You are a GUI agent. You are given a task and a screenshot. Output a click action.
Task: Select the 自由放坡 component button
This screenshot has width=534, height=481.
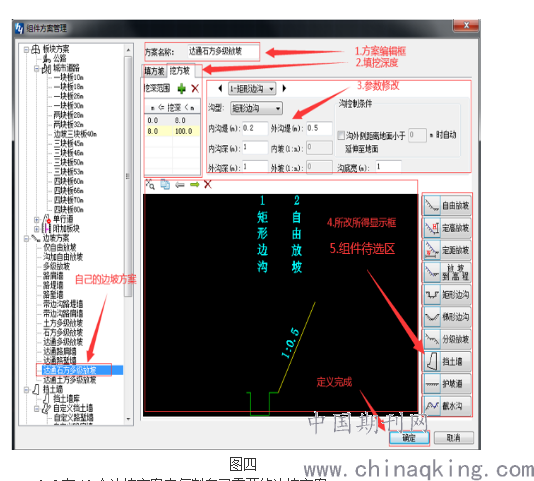click(447, 205)
